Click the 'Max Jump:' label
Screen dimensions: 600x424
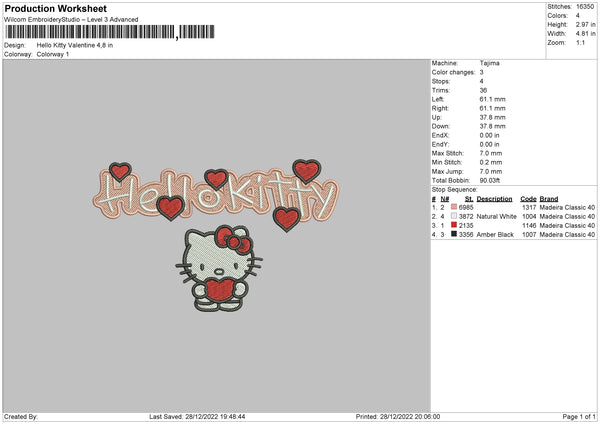[447, 172]
